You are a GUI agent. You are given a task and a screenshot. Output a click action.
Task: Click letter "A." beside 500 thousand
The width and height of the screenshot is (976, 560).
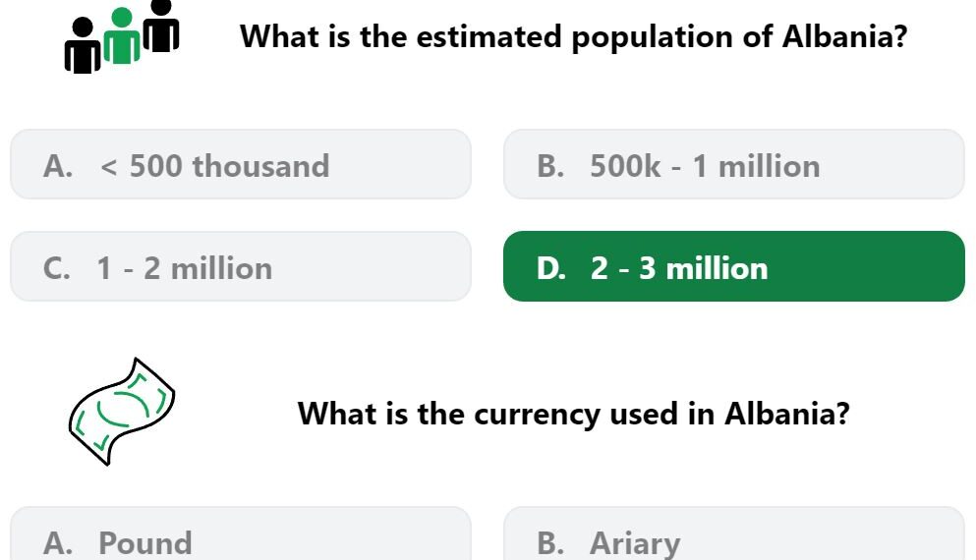58,166
